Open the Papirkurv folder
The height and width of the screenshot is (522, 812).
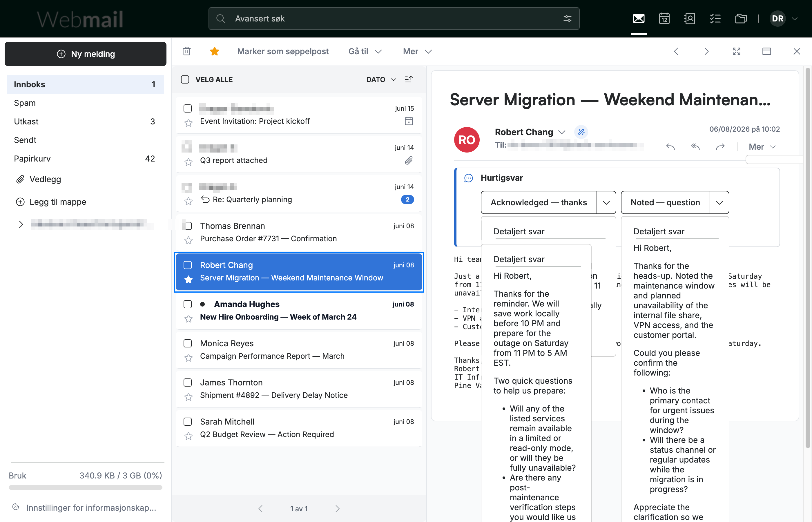(85, 159)
